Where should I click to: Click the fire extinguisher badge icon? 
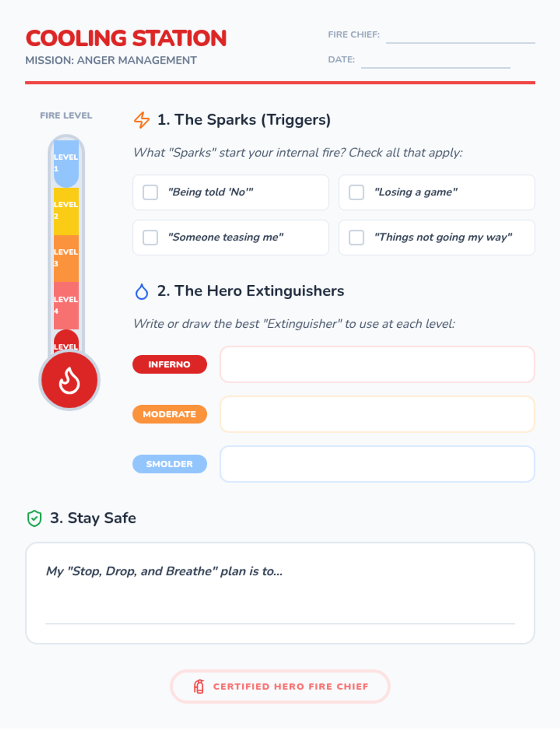199,686
